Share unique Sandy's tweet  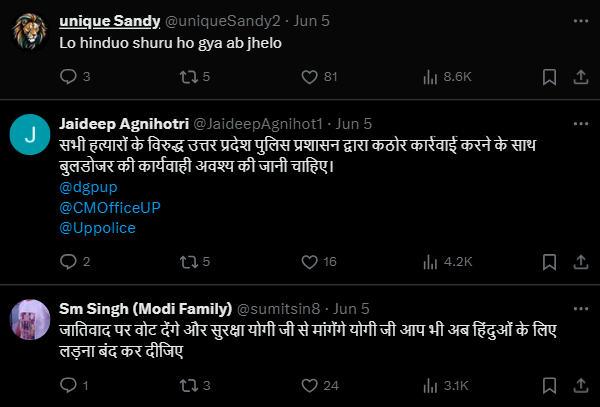point(579,76)
